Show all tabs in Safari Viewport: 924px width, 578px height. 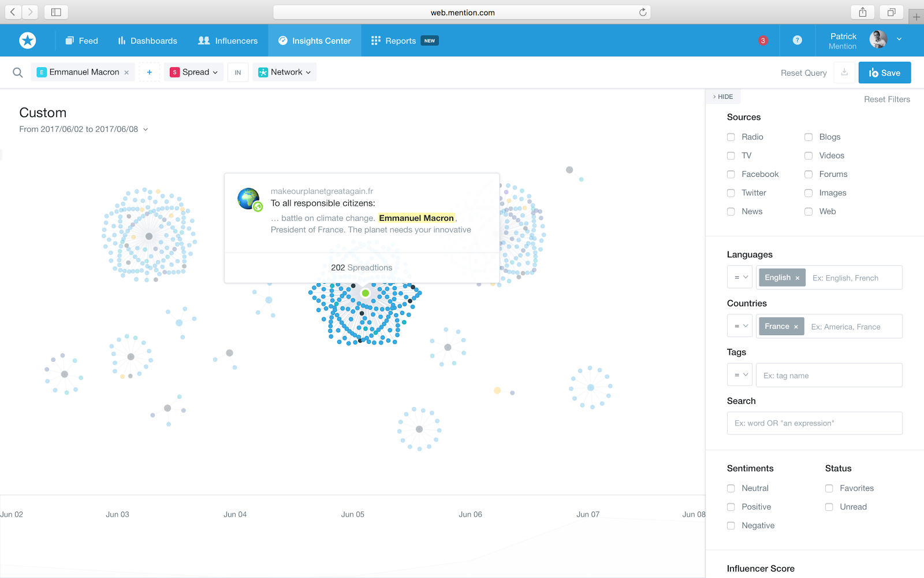click(x=891, y=12)
